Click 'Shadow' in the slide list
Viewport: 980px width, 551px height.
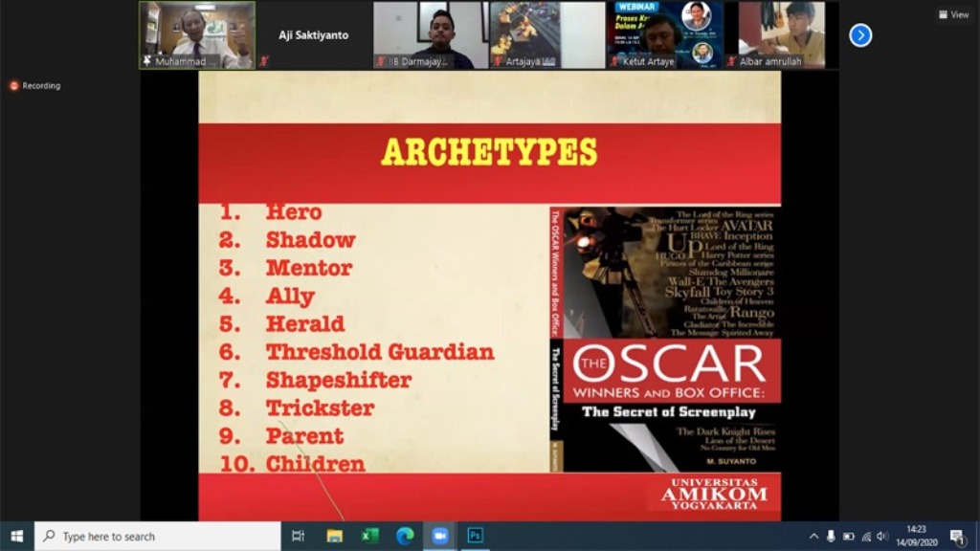311,240
